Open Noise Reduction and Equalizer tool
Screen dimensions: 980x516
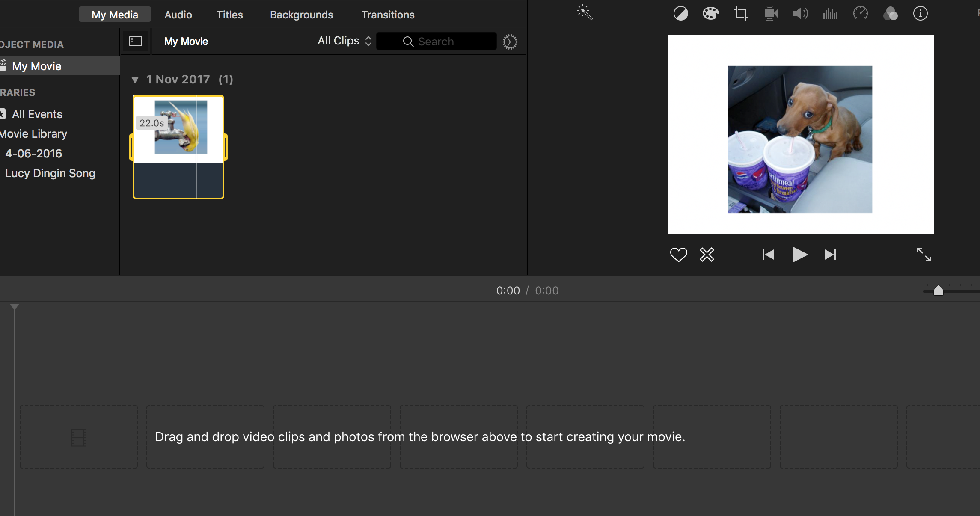coord(830,14)
